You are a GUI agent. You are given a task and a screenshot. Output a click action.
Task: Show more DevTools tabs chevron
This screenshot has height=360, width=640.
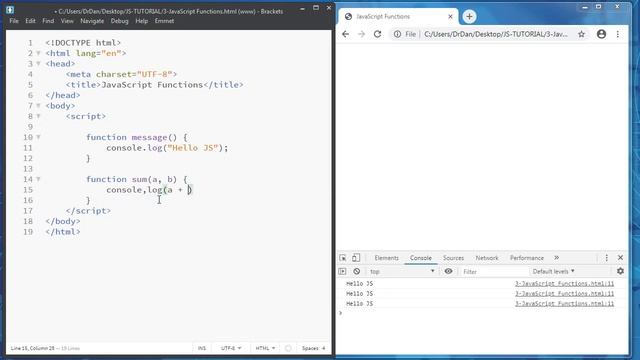pyautogui.click(x=556, y=258)
